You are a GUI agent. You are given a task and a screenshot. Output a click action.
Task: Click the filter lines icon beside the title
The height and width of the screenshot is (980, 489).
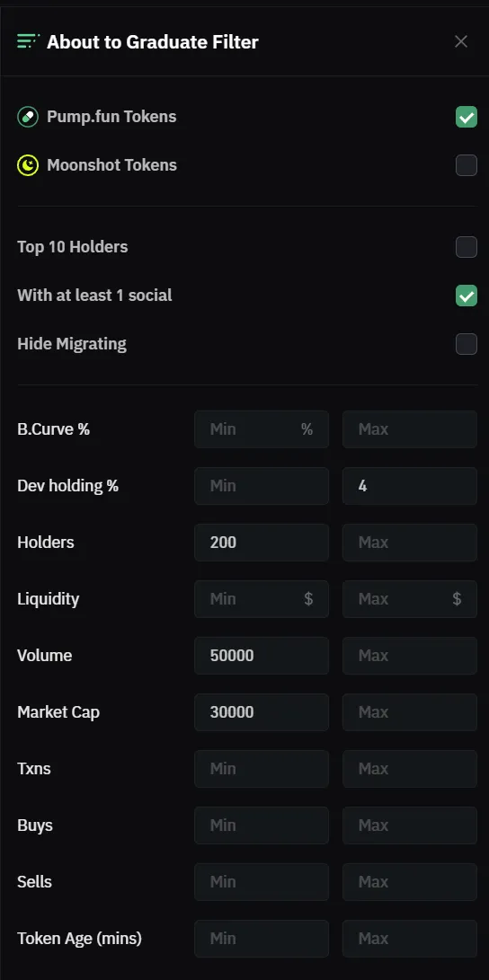[x=28, y=42]
